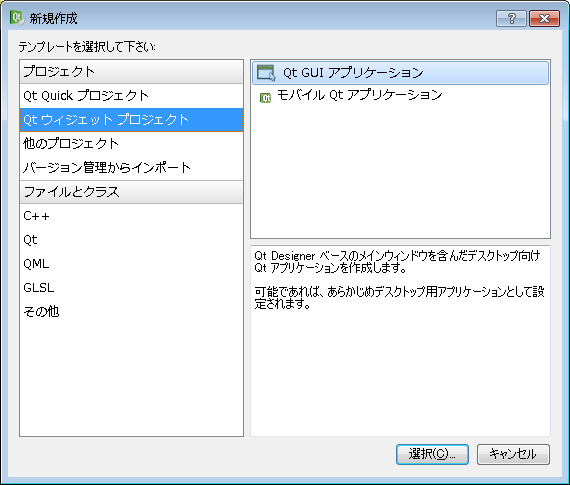Click the question mark help button

511,18
